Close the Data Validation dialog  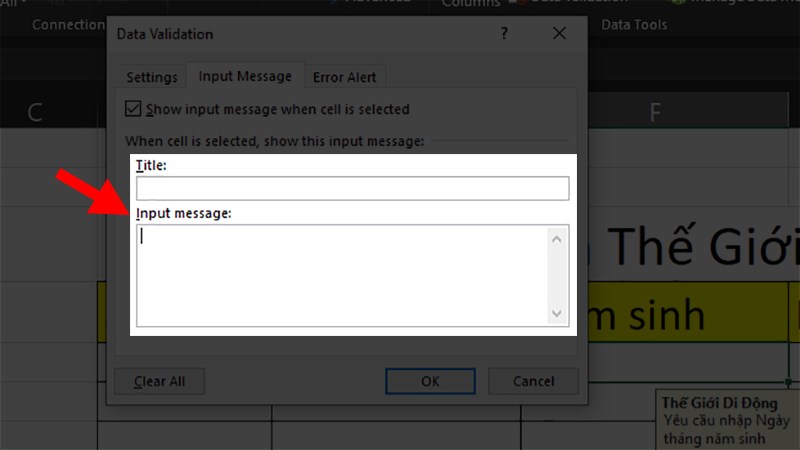click(x=559, y=34)
